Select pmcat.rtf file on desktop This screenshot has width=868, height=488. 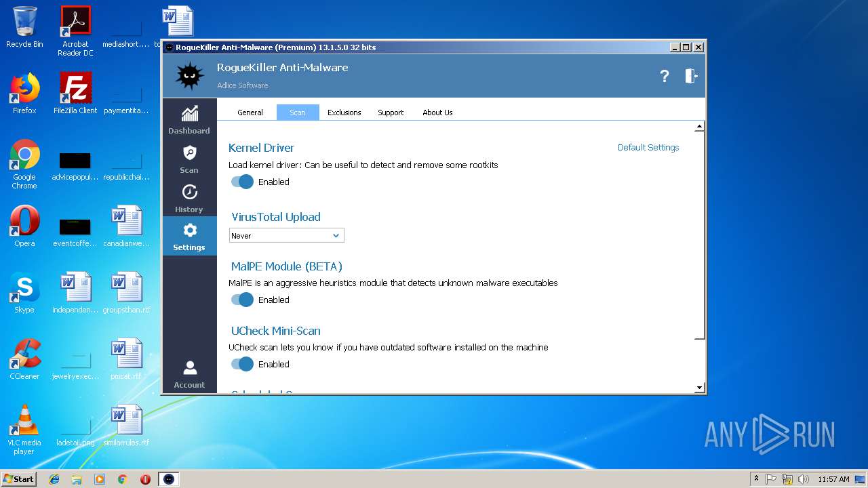(x=126, y=359)
